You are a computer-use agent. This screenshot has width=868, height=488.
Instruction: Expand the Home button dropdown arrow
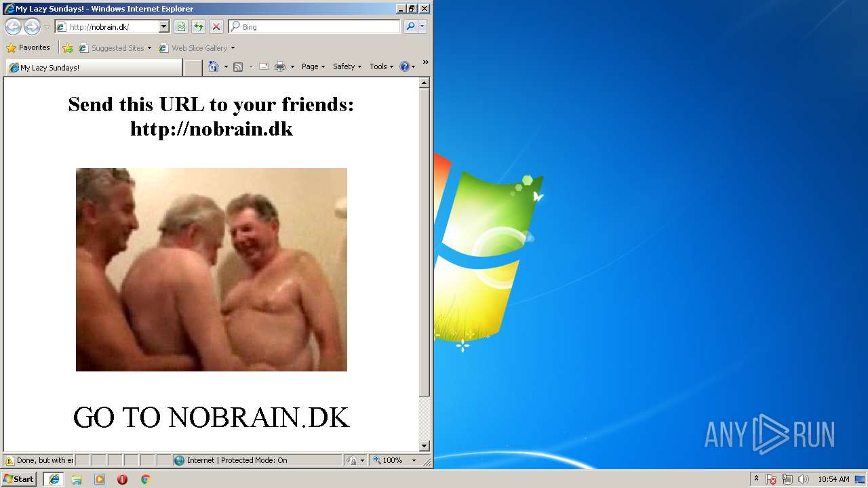point(226,66)
